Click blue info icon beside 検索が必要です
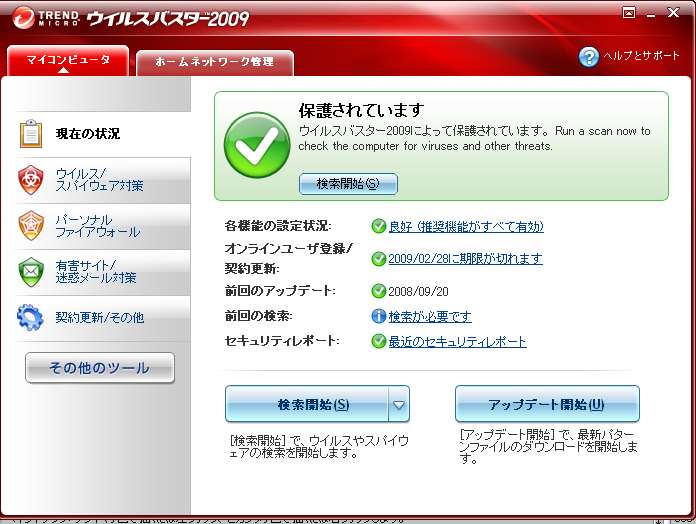696x524 pixels. [x=378, y=316]
